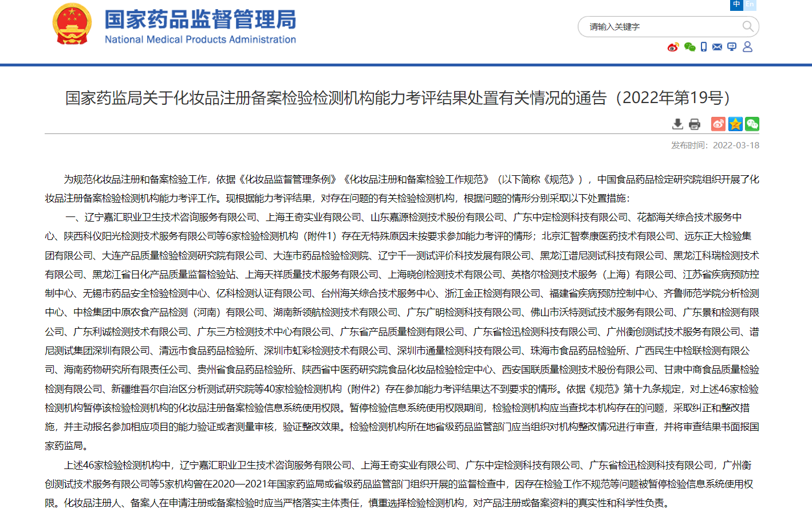Download the announcement via the download icon
812x516 pixels.
click(677, 124)
